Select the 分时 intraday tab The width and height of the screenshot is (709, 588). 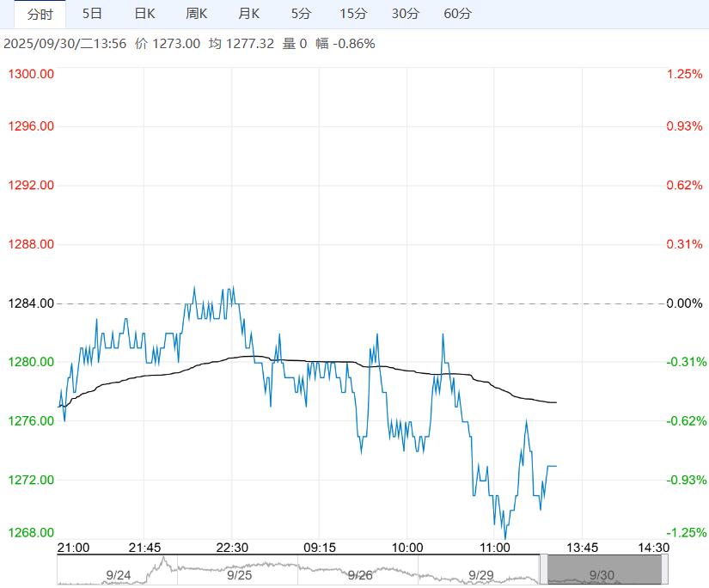40,14
